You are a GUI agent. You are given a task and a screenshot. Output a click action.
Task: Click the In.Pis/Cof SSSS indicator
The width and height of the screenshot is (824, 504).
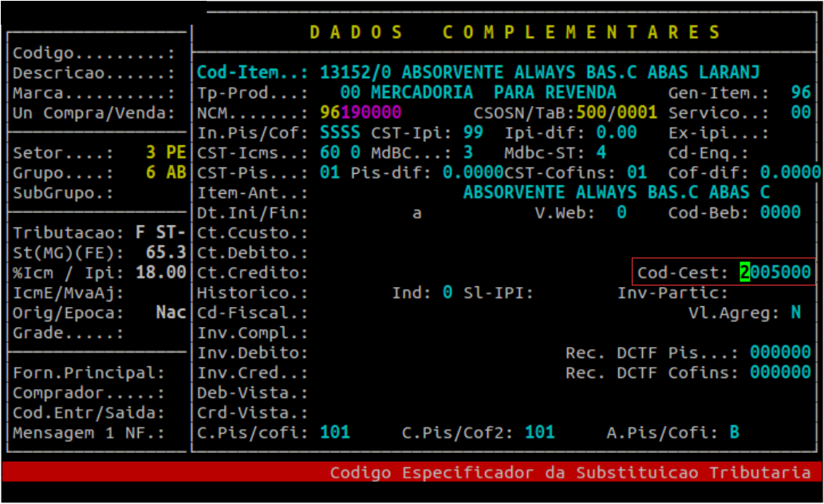(340, 132)
